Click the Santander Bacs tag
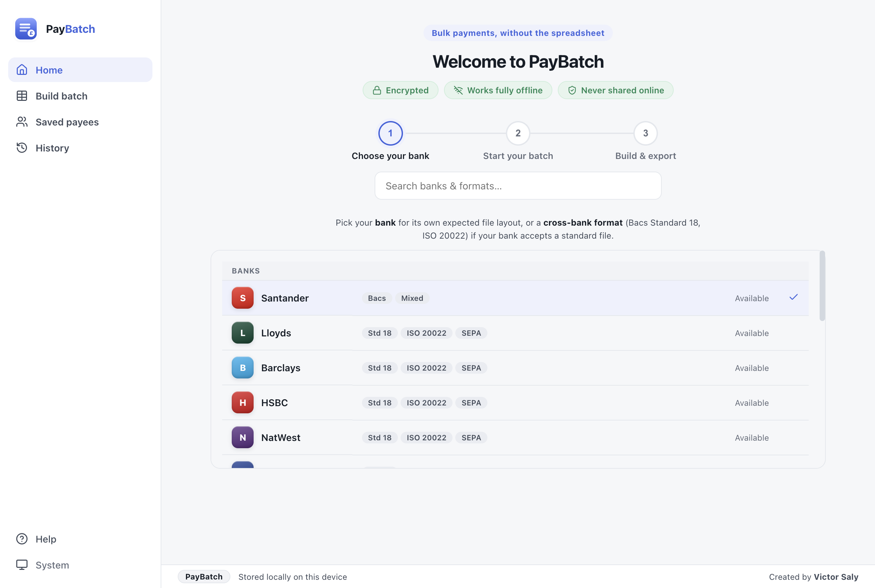 (377, 298)
